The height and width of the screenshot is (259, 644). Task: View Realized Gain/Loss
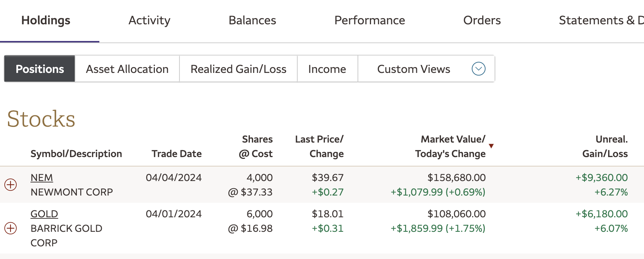pyautogui.click(x=239, y=69)
